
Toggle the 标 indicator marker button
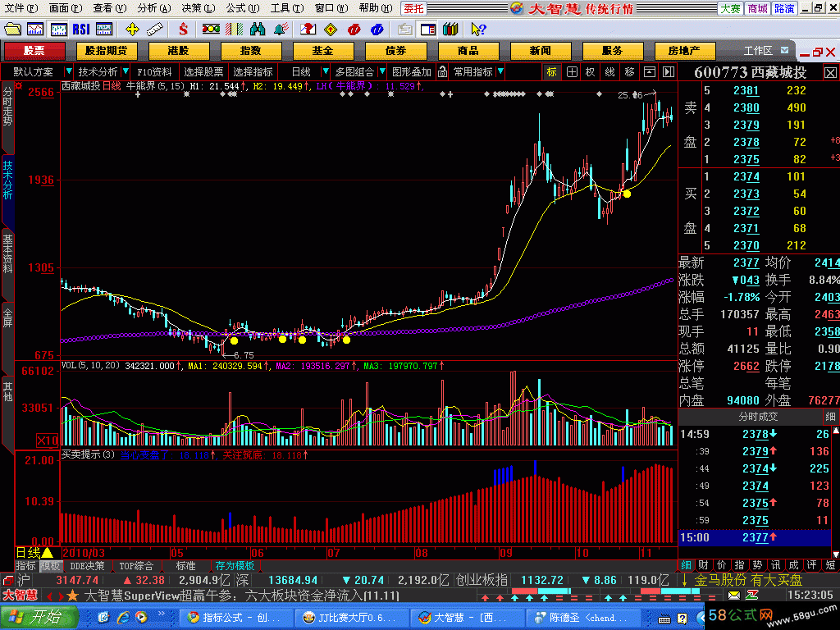[552, 72]
